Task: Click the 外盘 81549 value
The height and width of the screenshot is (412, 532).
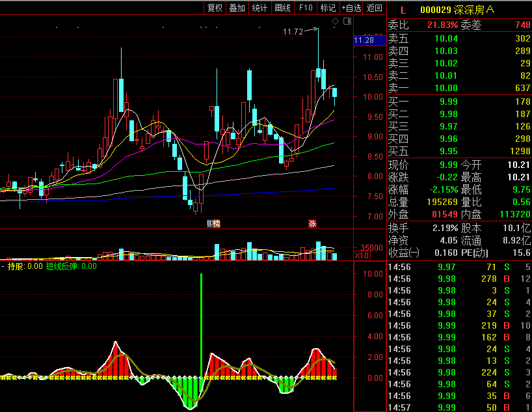Action: coord(445,214)
